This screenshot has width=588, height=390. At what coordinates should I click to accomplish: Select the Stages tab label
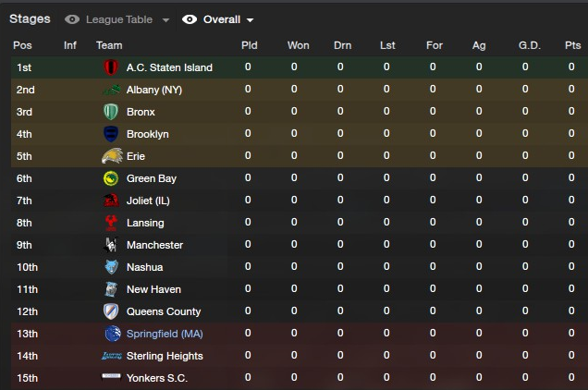(x=30, y=18)
